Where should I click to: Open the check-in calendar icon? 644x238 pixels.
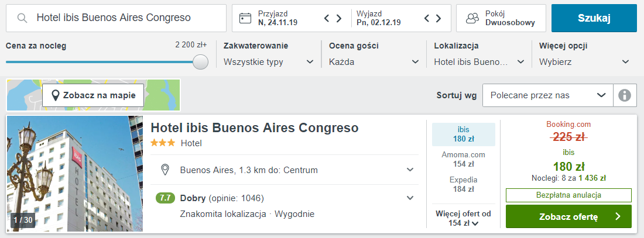tap(245, 18)
